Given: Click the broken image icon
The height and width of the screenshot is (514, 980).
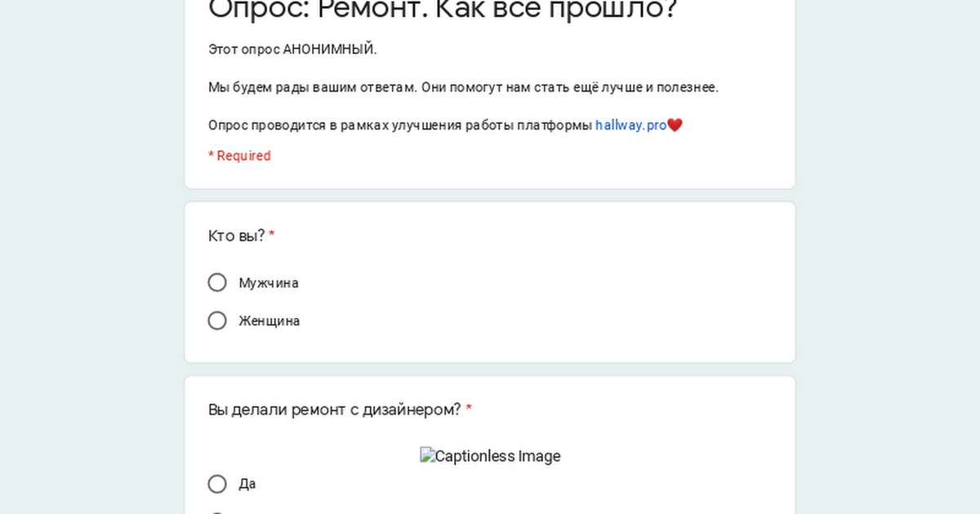Looking at the screenshot, I should click(427, 455).
